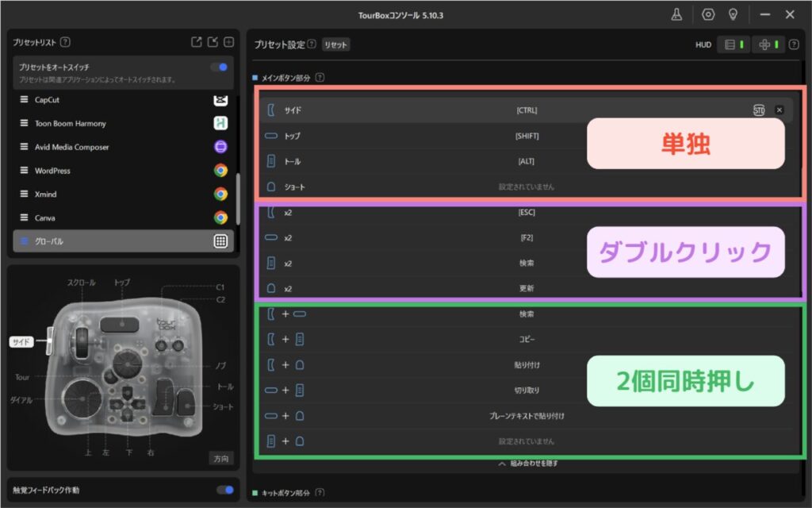Click help icon beside プリセットリスト
The height and width of the screenshot is (508, 812).
65,42
